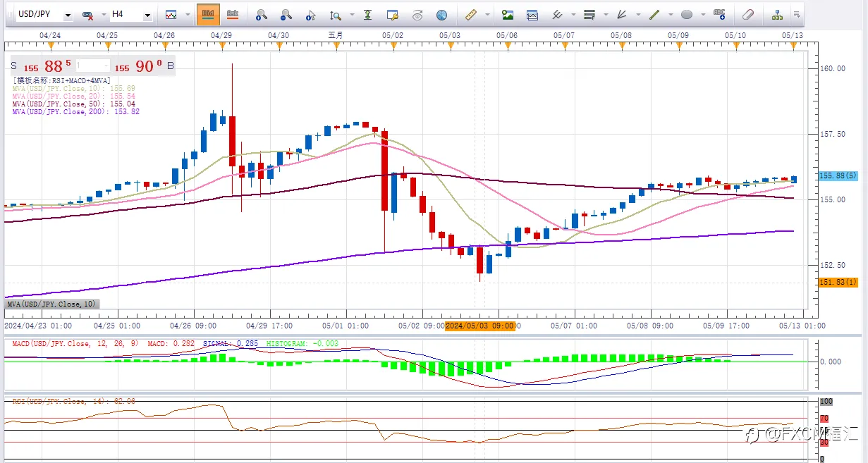This screenshot has height=463, width=868.
Task: Click the green auto-fit vertical arrows icon
Action: (x=368, y=15)
